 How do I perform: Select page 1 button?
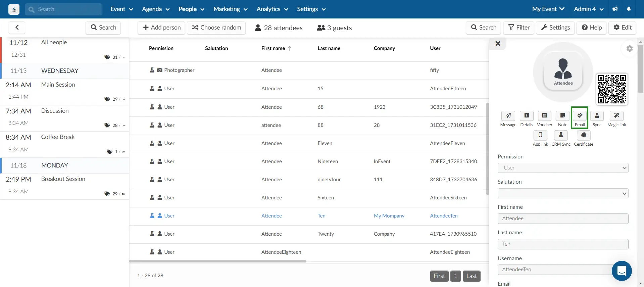pyautogui.click(x=455, y=276)
